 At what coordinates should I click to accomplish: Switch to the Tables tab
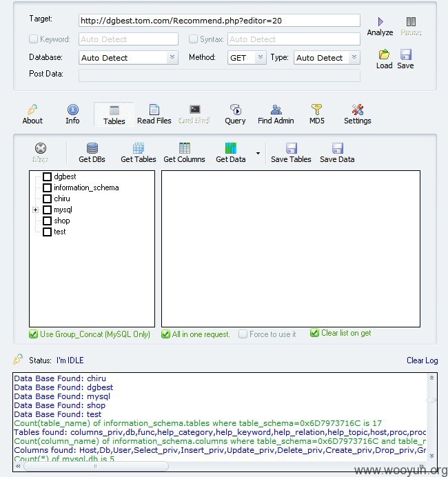pos(114,114)
